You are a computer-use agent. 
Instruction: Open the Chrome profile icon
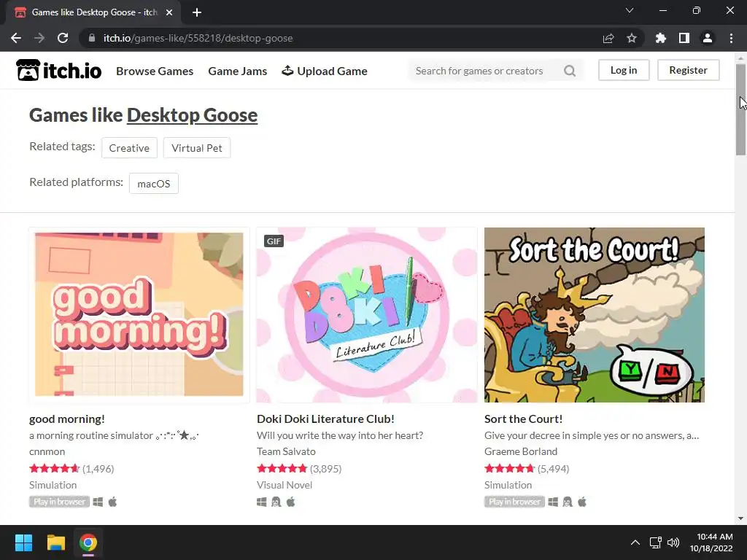tap(708, 38)
